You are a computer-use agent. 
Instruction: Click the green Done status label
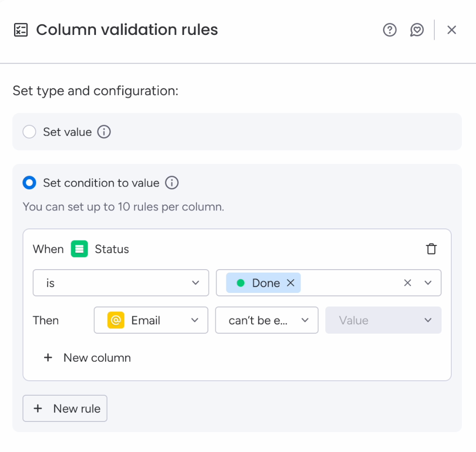(x=260, y=283)
